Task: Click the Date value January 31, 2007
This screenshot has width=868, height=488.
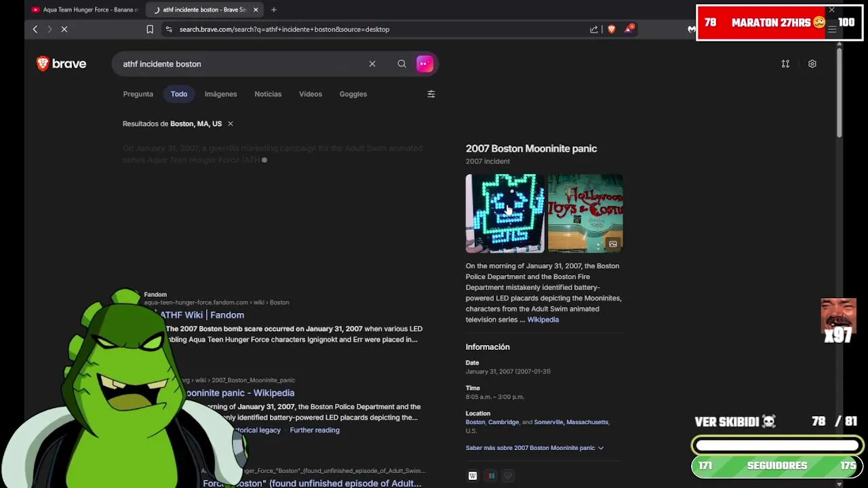Action: [x=508, y=371]
